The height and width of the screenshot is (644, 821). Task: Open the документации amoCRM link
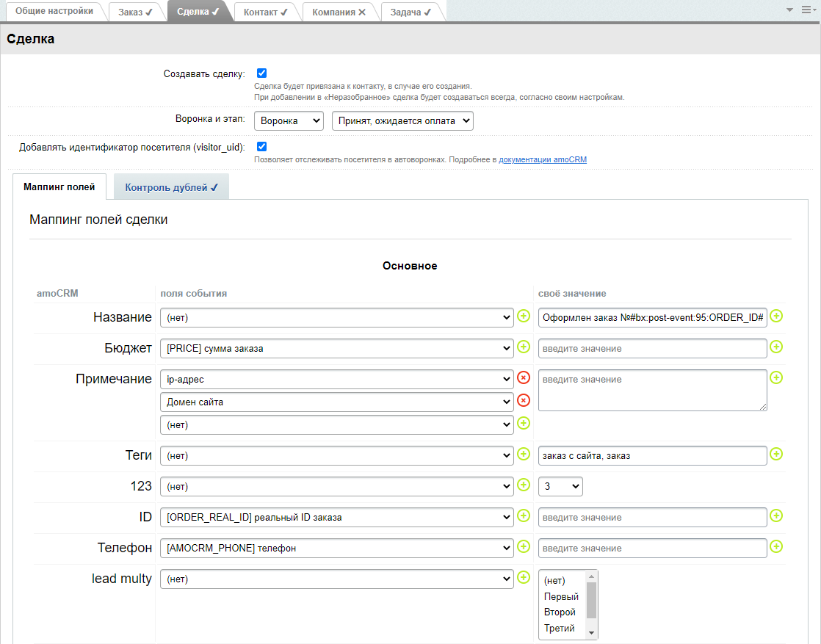coord(543,159)
